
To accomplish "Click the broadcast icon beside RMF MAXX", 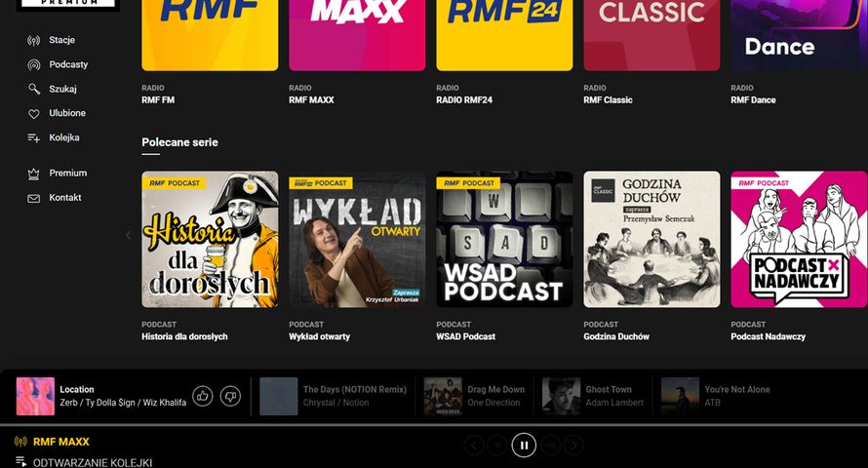I will click(x=20, y=442).
